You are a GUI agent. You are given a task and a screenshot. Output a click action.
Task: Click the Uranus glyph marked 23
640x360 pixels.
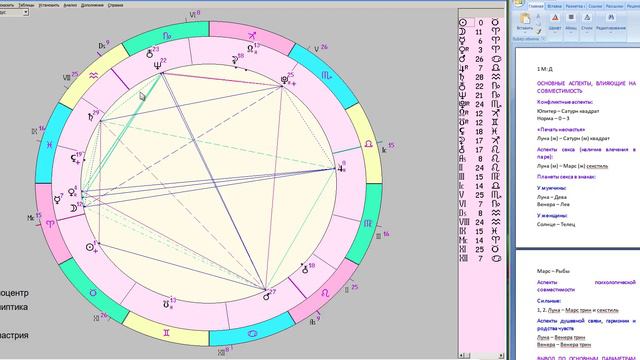pyautogui.click(x=150, y=53)
